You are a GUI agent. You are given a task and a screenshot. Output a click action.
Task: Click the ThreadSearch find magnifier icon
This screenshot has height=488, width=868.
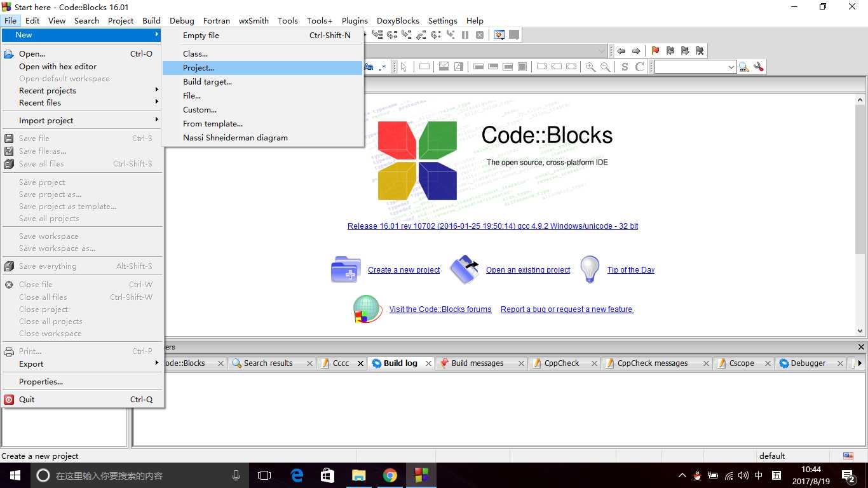coord(744,67)
